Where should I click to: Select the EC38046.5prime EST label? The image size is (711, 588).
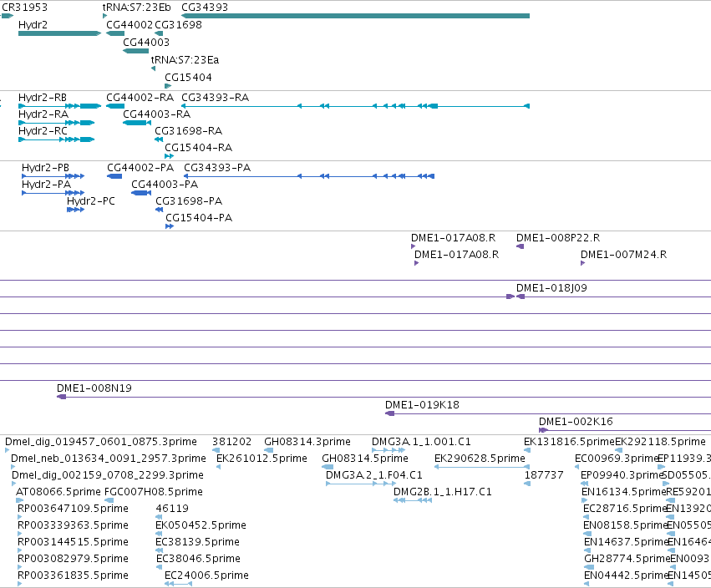198,560
